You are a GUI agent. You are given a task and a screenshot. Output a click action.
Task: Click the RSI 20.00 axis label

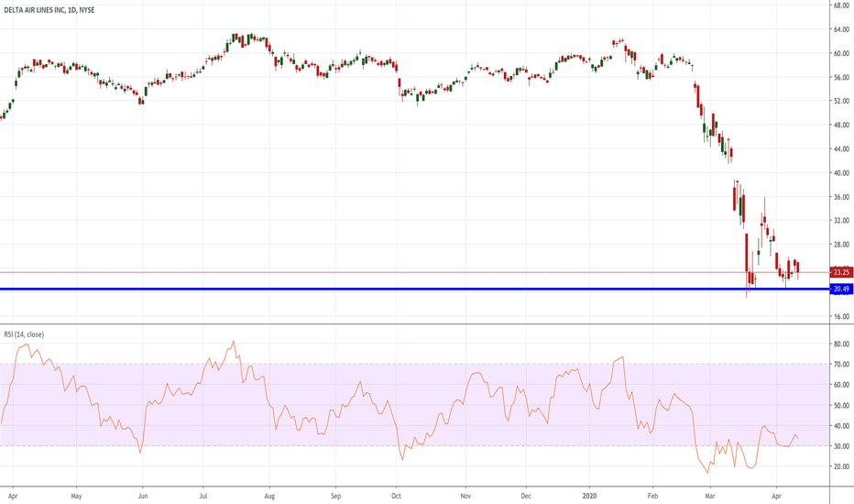point(841,466)
